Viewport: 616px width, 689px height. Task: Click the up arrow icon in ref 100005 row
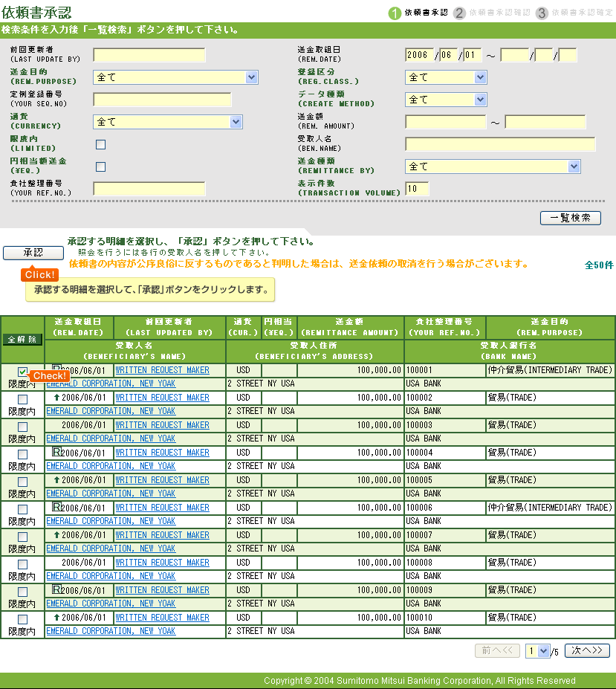click(56, 480)
